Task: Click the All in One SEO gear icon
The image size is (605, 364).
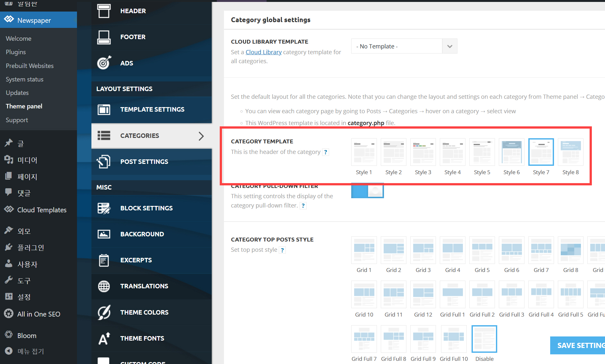Action: (x=9, y=313)
